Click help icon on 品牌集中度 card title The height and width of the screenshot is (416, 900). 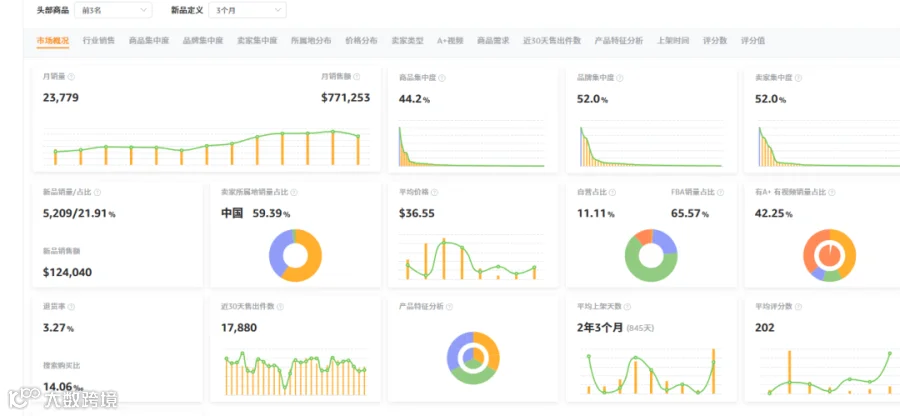[x=620, y=78]
